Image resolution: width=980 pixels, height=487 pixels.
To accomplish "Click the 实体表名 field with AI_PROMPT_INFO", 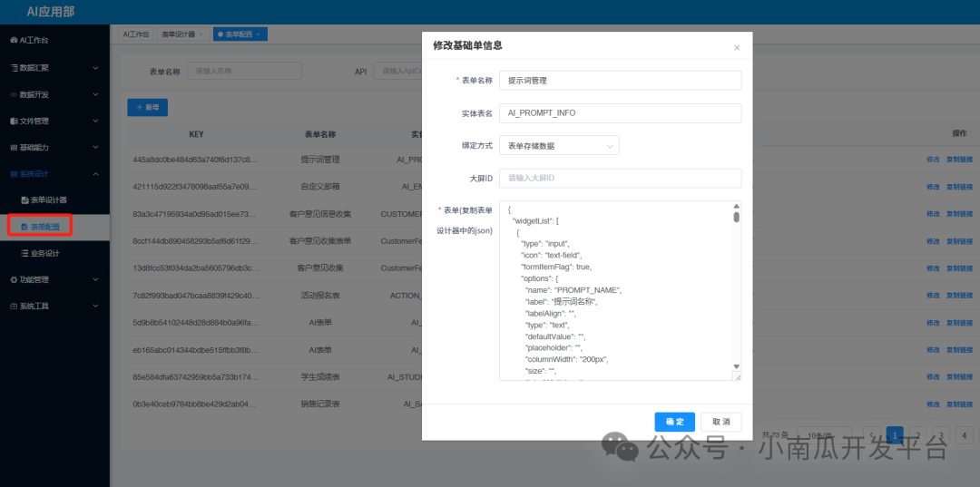I will point(620,113).
